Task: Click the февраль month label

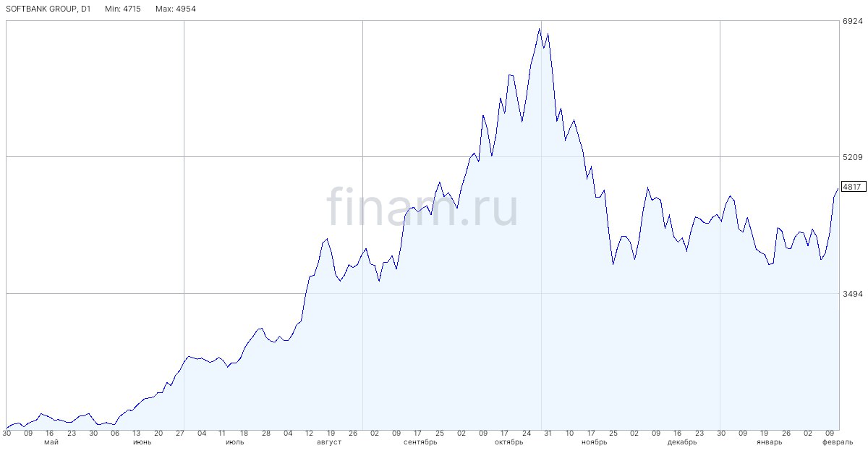Action: click(x=838, y=442)
